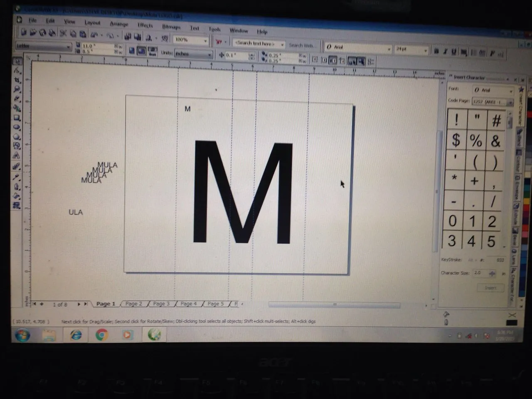This screenshot has height=399, width=532.
Task: Select the Rectangle tool
Action: coord(17,118)
